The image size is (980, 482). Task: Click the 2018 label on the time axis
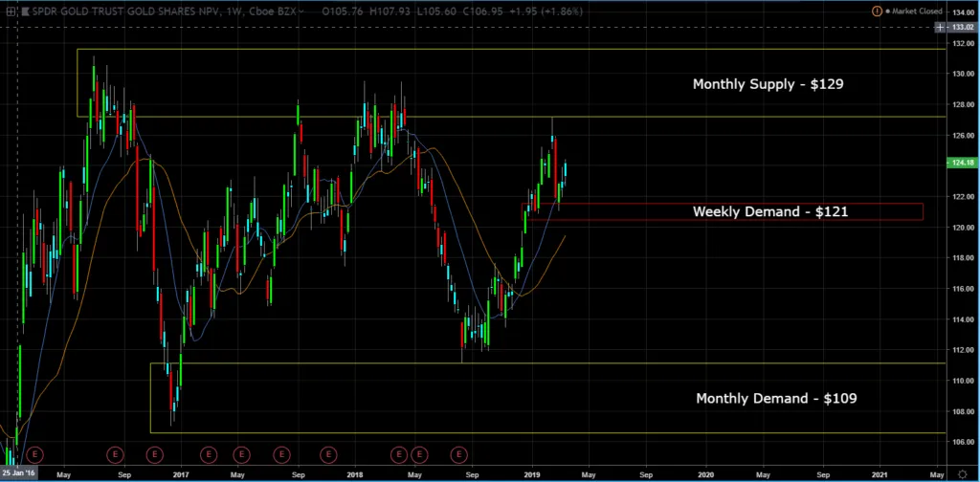click(x=355, y=473)
